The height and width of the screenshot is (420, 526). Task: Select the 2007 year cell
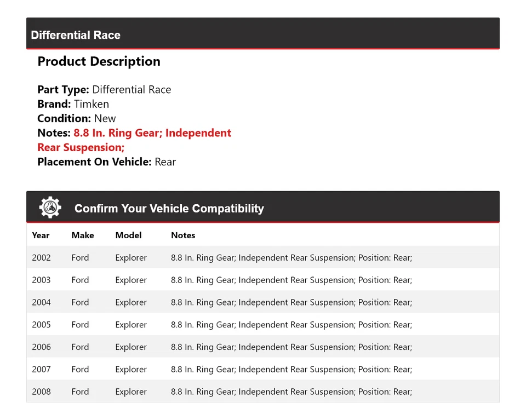tap(41, 370)
